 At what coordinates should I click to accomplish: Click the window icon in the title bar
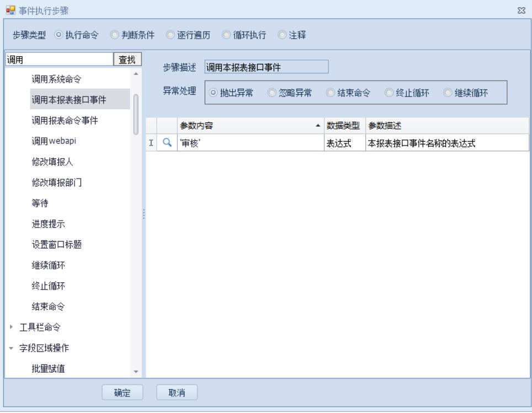coord(10,10)
